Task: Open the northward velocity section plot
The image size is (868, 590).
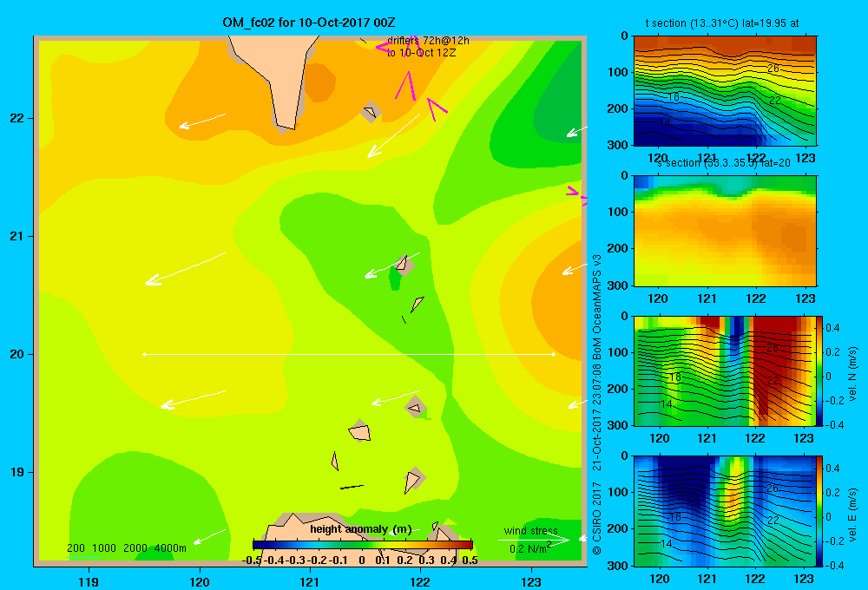Action: pos(725,370)
